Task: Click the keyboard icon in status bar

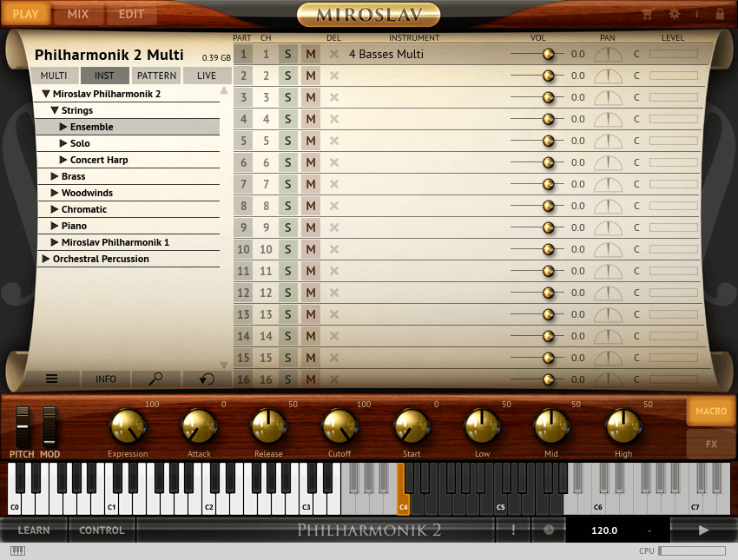Action: tap(18, 550)
